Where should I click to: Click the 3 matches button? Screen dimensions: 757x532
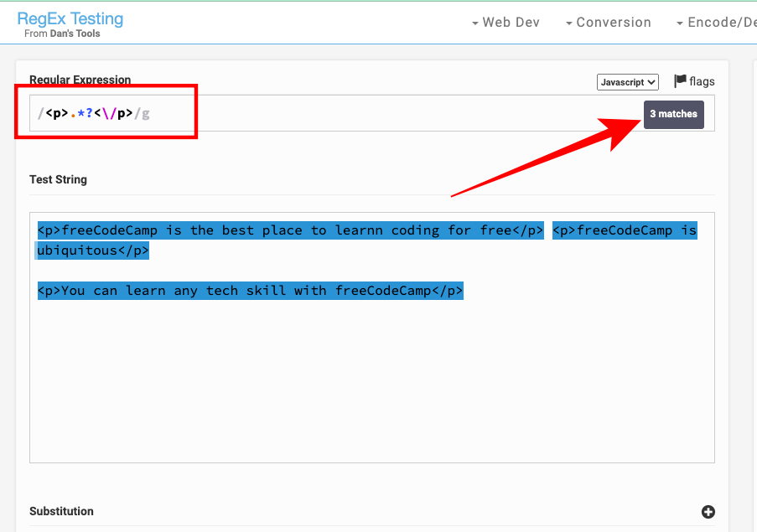click(673, 114)
